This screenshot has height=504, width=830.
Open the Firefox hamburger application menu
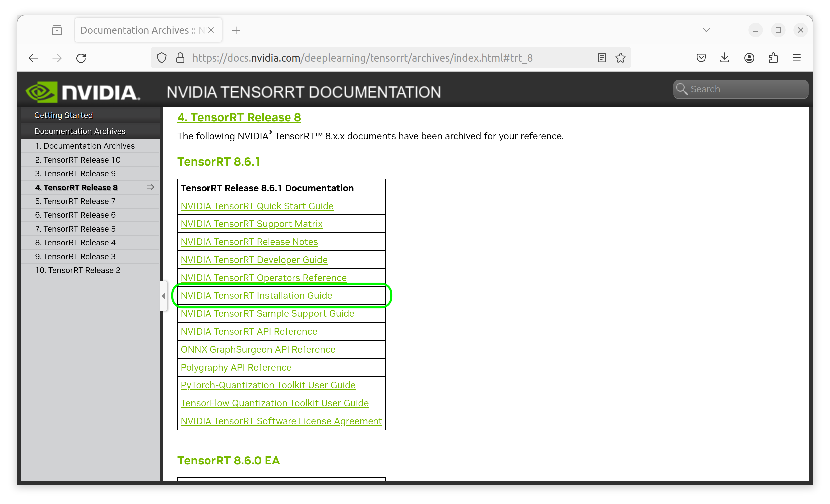point(797,58)
